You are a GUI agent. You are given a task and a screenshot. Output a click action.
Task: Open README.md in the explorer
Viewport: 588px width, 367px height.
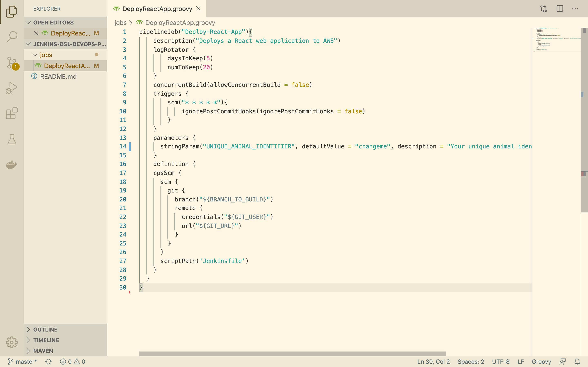point(58,76)
